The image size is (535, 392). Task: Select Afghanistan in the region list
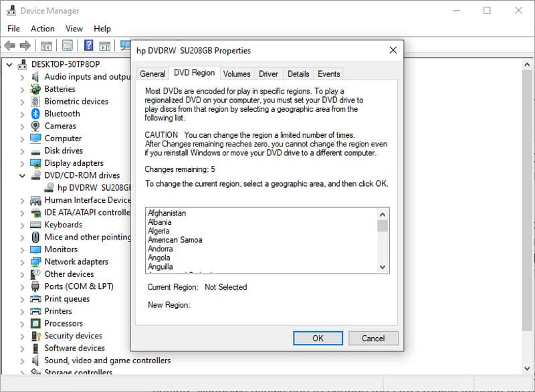[x=167, y=213]
